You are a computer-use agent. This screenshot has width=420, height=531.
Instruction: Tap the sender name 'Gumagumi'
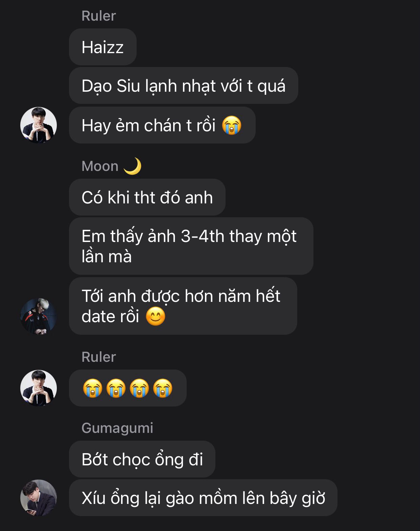point(117,428)
